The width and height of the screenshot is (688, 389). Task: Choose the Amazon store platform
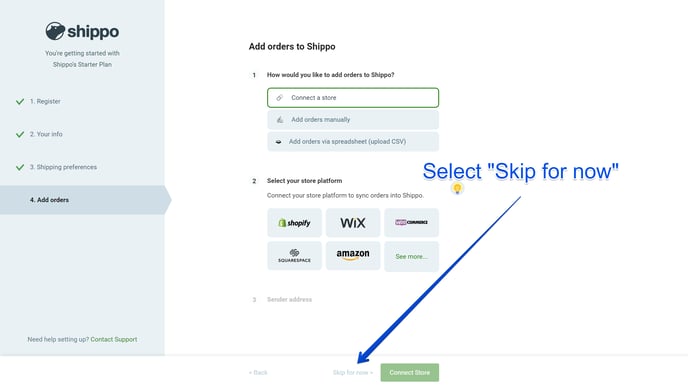point(353,256)
